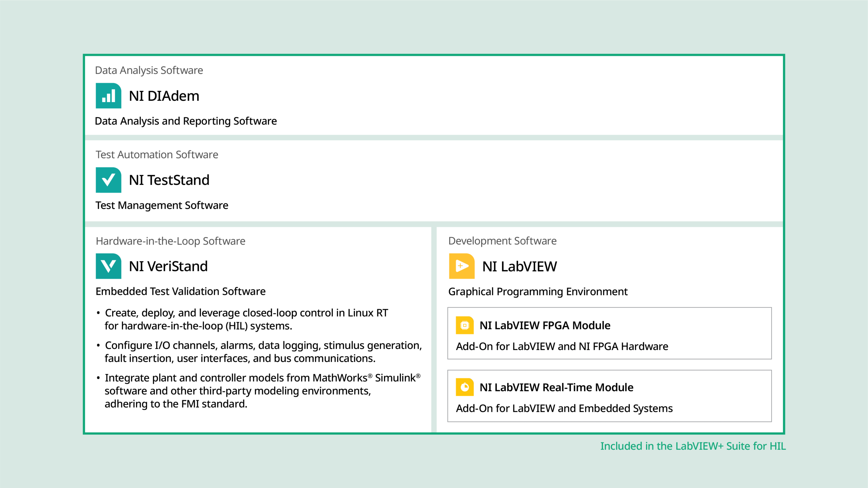Screen dimensions: 868x488
Task: Click the bullet about MathWorks Simulink models
Action: coord(258,391)
